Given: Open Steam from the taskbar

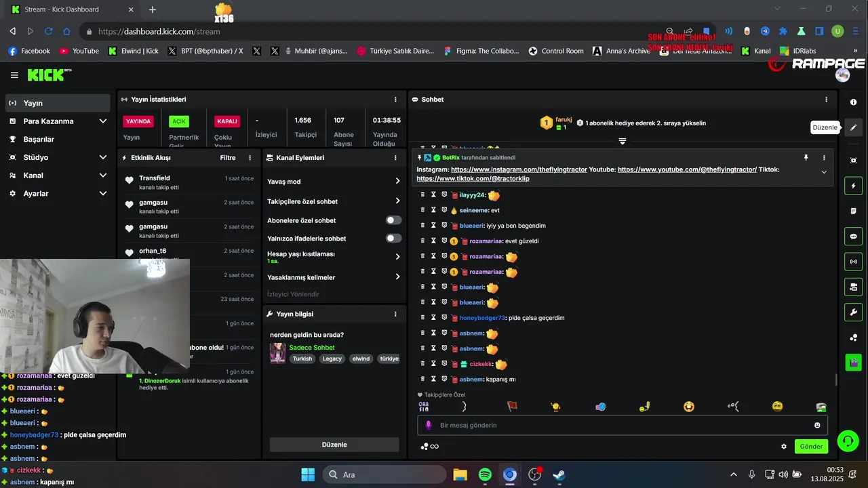Looking at the screenshot, I should [x=559, y=474].
